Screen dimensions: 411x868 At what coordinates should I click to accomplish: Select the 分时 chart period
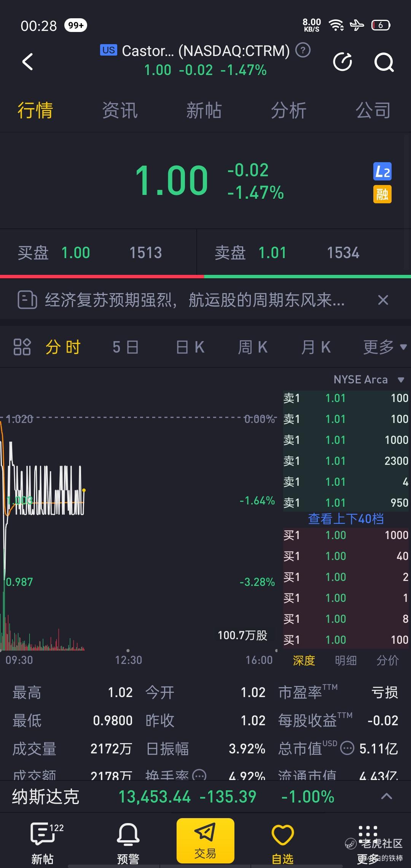coord(63,347)
